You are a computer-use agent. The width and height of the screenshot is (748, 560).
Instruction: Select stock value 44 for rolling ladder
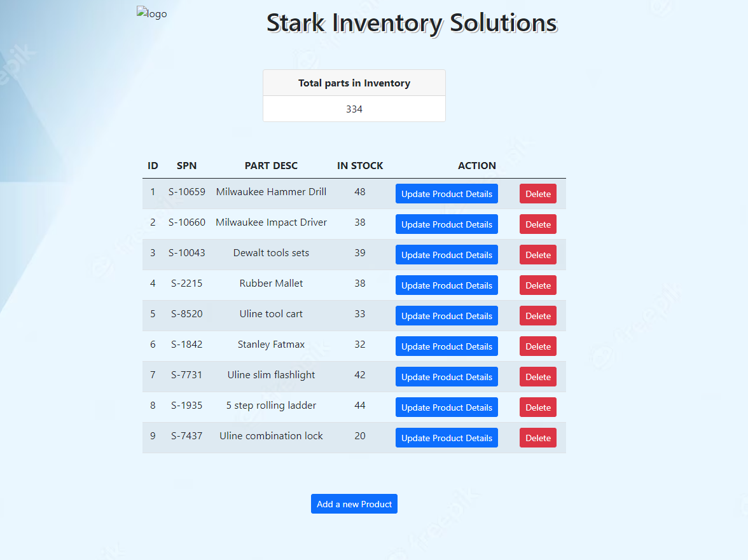(360, 405)
